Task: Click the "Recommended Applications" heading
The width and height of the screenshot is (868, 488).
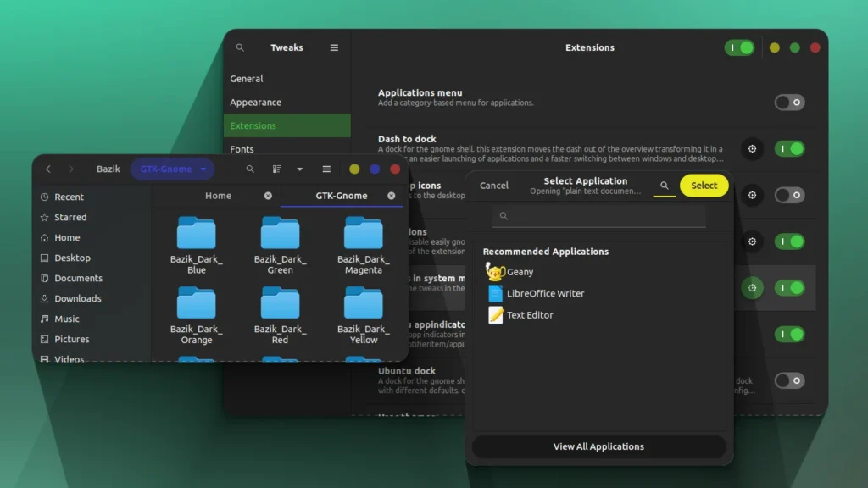Action: tap(546, 252)
